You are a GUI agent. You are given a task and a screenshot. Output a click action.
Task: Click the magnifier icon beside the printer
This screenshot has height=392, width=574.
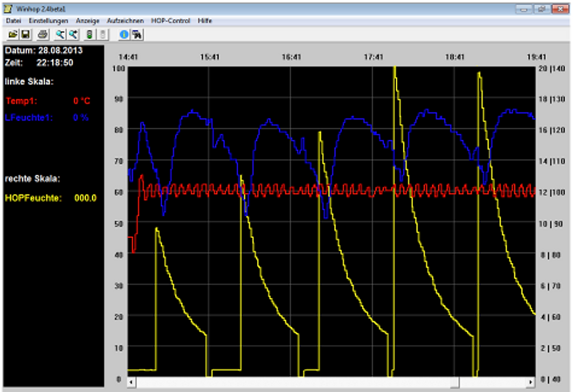60,35
